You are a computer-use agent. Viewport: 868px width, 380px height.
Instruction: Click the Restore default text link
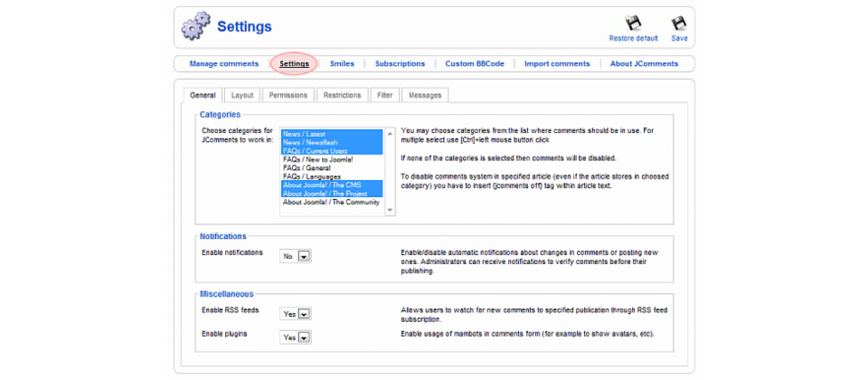[x=633, y=38]
